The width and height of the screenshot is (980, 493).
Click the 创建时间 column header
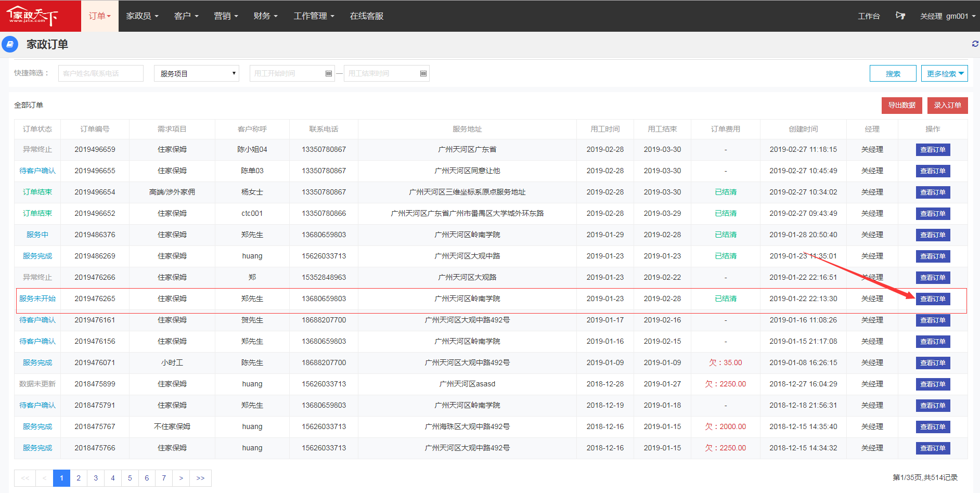pos(803,129)
